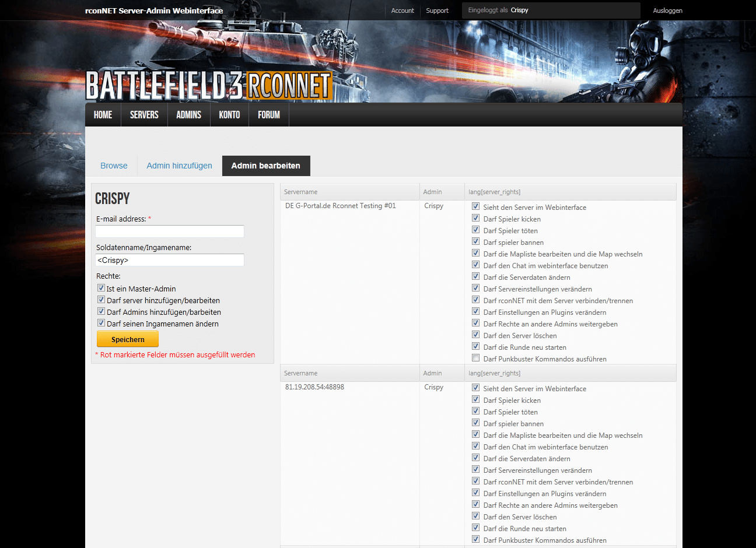Focus the Soldatenname/Ingamename text field
Viewport: 756px width, 548px height.
pos(170,260)
